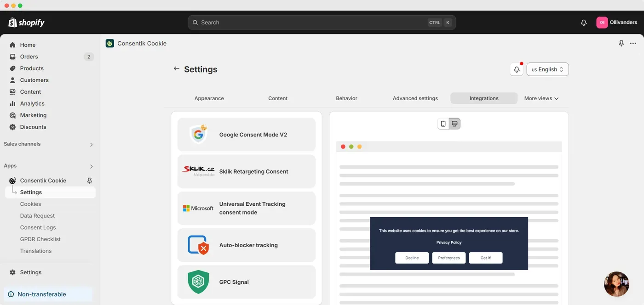The image size is (644, 305).
Task: Click the Ollivanders account avatar
Action: click(602, 23)
